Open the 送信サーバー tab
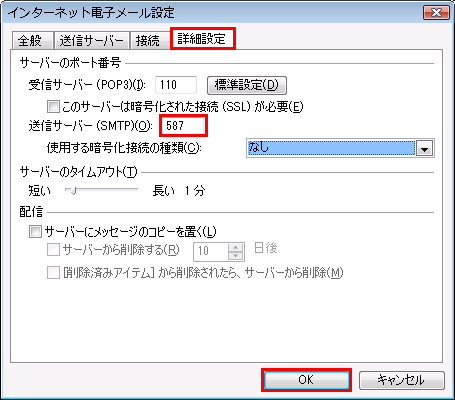Image resolution: width=455 pixels, height=400 pixels. (92, 41)
